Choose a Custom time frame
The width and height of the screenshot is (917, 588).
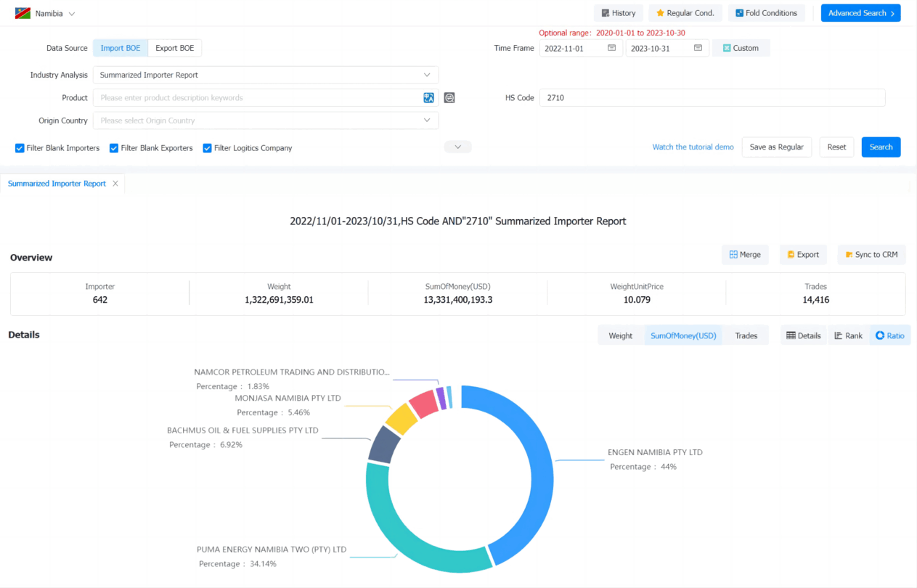click(741, 48)
